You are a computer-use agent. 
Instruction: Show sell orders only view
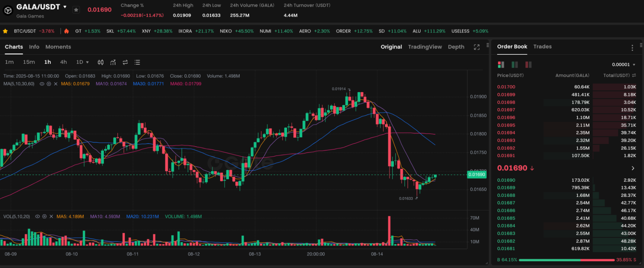[x=529, y=65]
